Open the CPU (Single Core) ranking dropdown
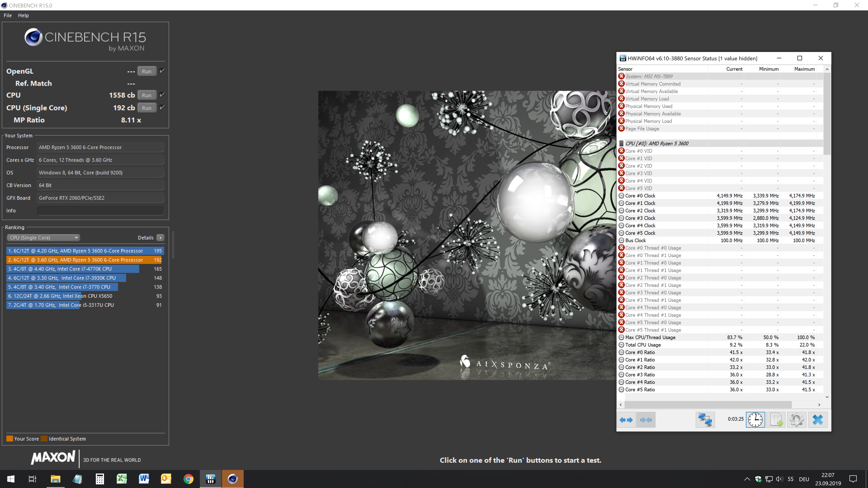The width and height of the screenshot is (868, 488). 43,237
